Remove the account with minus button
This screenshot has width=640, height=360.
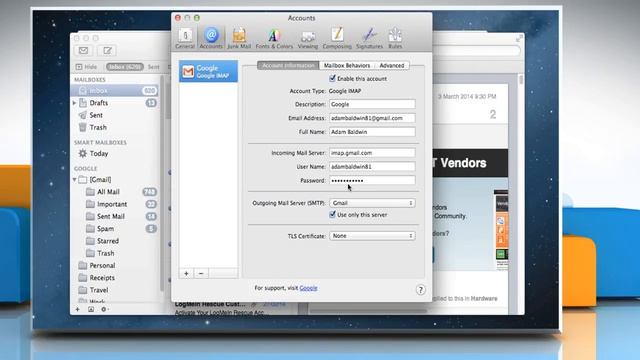coord(201,273)
